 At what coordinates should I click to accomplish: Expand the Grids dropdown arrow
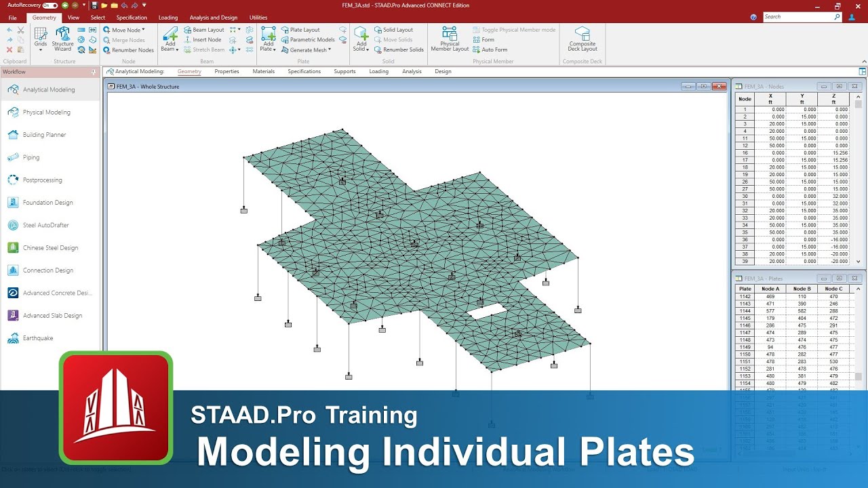click(x=41, y=49)
